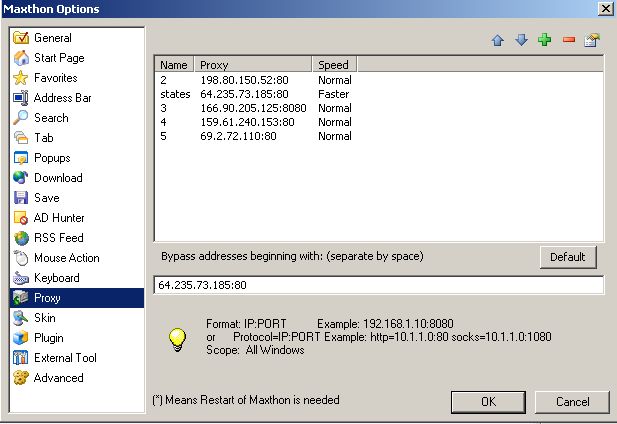Image resolution: width=617 pixels, height=424 pixels.
Task: Confirm settings with OK button
Action: [x=488, y=402]
